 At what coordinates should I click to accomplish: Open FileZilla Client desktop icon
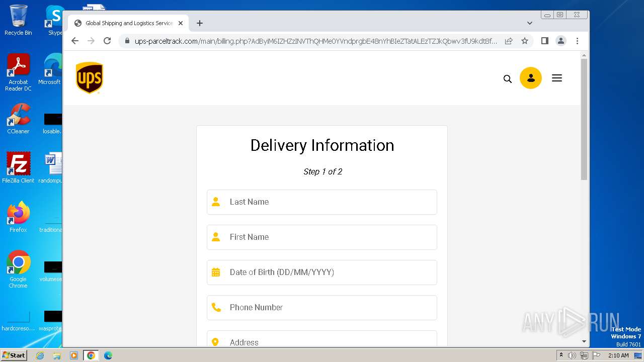[x=18, y=168]
